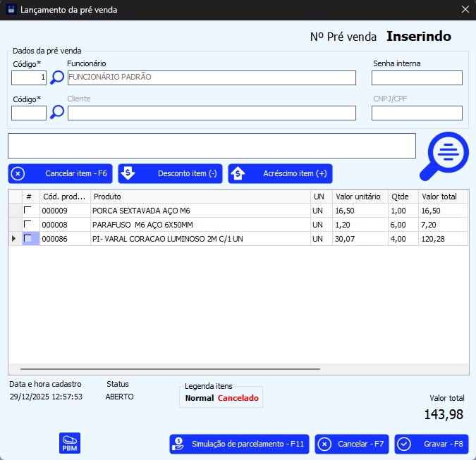This screenshot has width=476, height=460.
Task: Click the Valor unitário column header
Action: pos(359,197)
